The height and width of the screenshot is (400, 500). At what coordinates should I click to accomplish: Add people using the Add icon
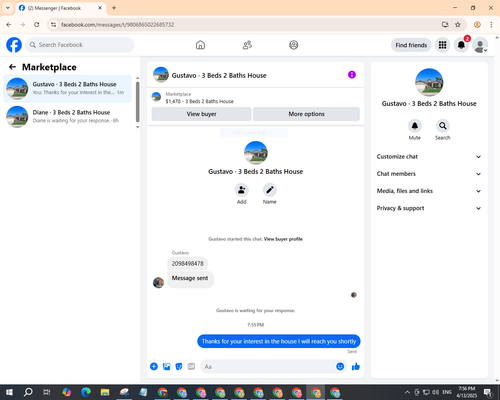pos(242,190)
